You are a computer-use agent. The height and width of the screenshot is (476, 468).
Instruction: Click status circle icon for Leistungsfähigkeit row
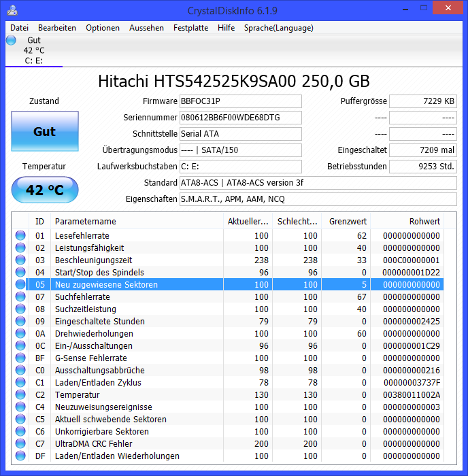[x=20, y=248]
